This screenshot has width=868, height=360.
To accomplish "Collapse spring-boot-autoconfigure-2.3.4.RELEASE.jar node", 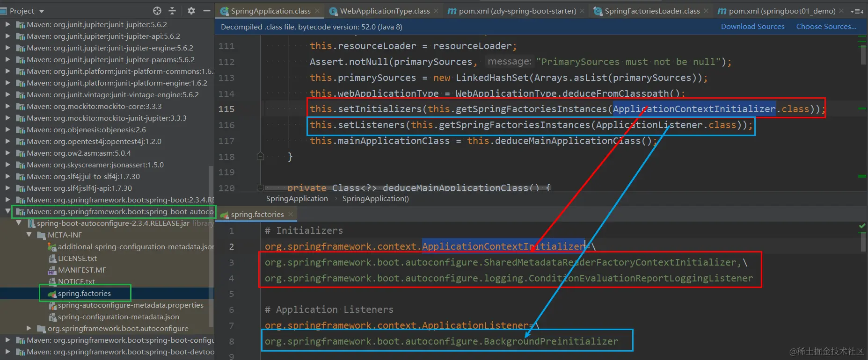I will tap(19, 223).
